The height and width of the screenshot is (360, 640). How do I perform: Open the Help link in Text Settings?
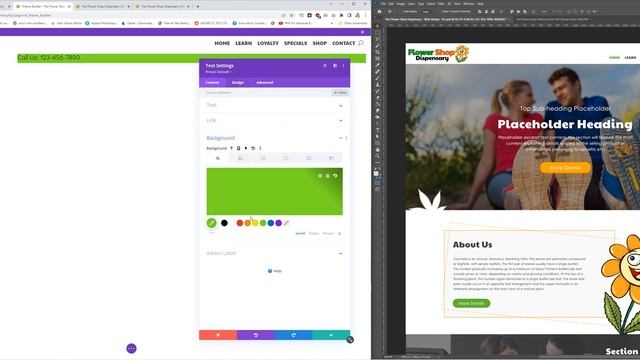(x=275, y=271)
